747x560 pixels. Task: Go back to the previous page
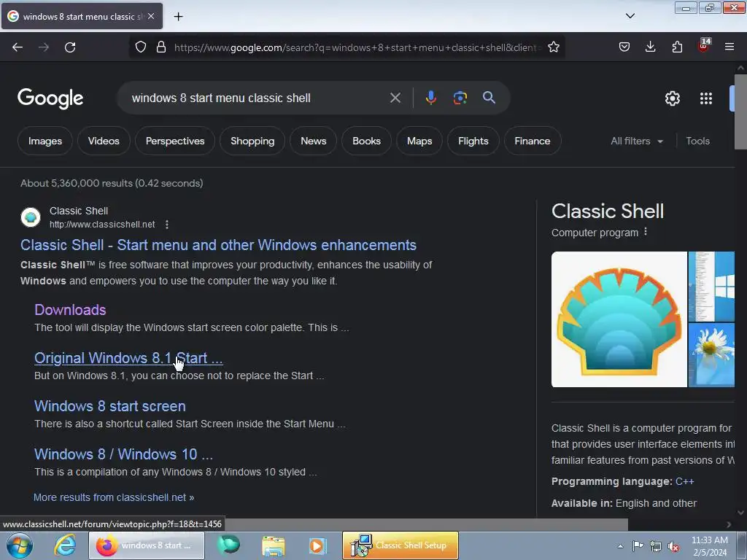tap(18, 47)
